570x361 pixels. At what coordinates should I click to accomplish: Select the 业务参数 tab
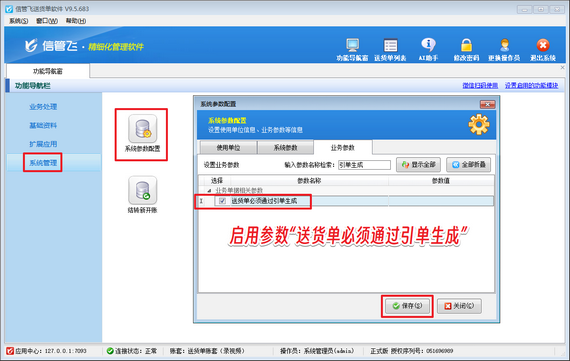[342, 148]
